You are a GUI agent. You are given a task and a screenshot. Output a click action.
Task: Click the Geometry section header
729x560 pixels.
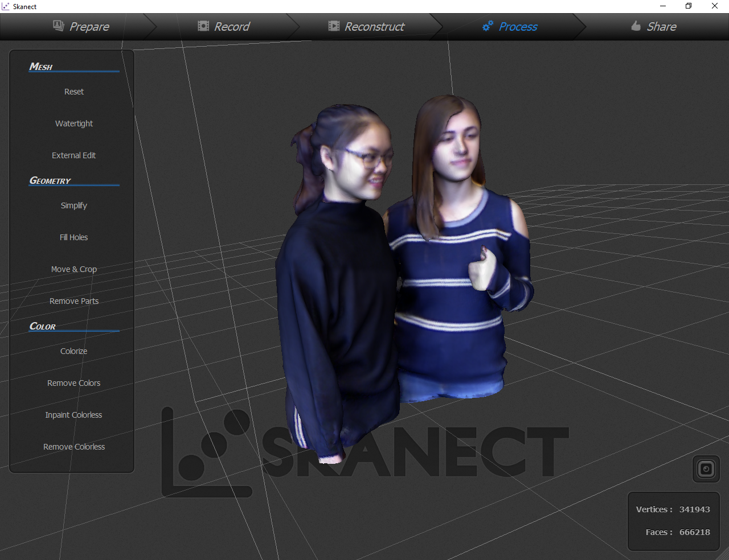(x=50, y=180)
